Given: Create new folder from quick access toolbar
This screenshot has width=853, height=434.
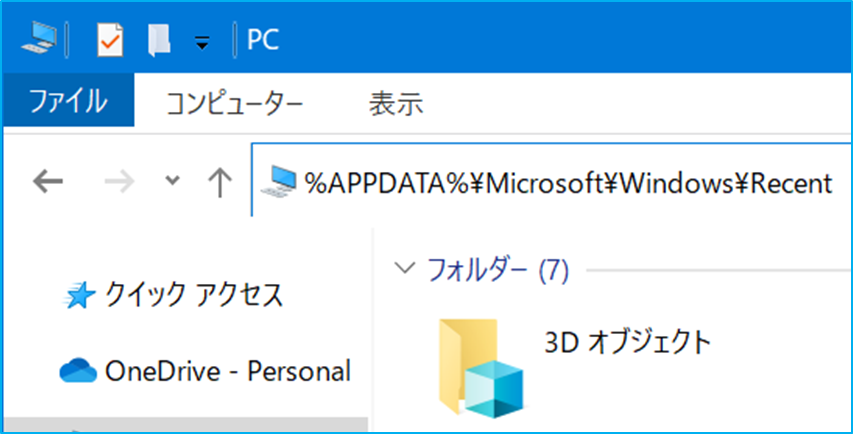Looking at the screenshot, I should (x=159, y=39).
